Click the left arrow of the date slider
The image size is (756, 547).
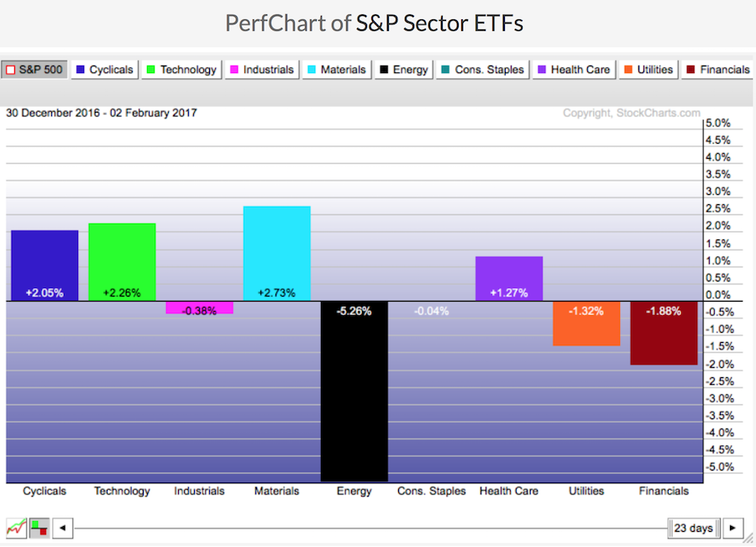[63, 529]
